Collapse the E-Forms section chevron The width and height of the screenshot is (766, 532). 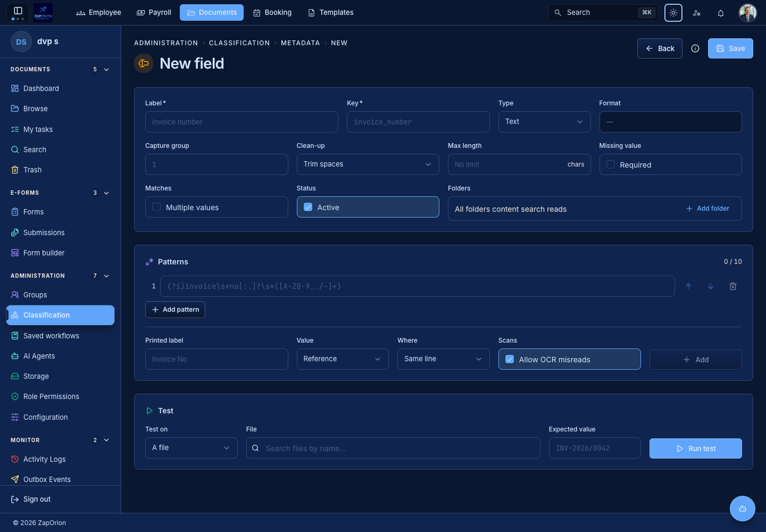click(106, 193)
